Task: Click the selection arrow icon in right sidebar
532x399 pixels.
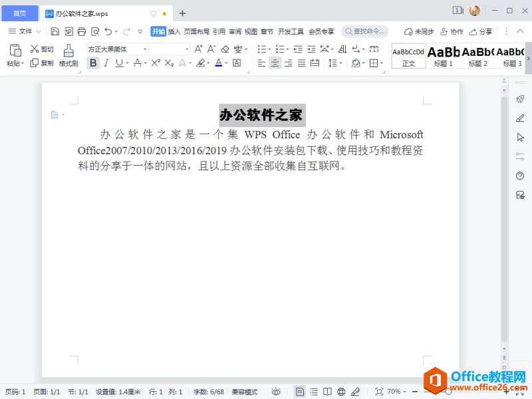Action: (x=520, y=138)
